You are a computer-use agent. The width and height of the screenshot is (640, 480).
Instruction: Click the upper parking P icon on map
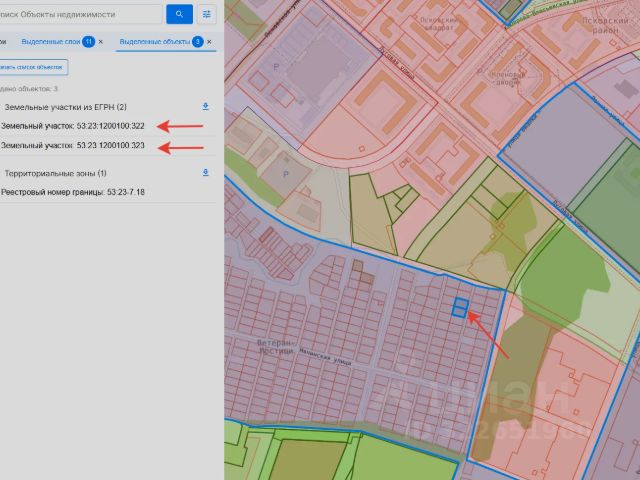point(276,67)
